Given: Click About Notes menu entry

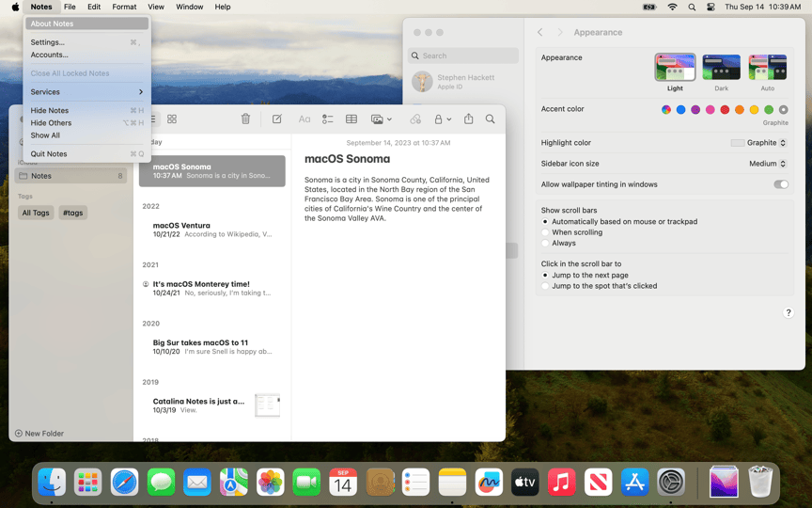Looking at the screenshot, I should [x=87, y=24].
